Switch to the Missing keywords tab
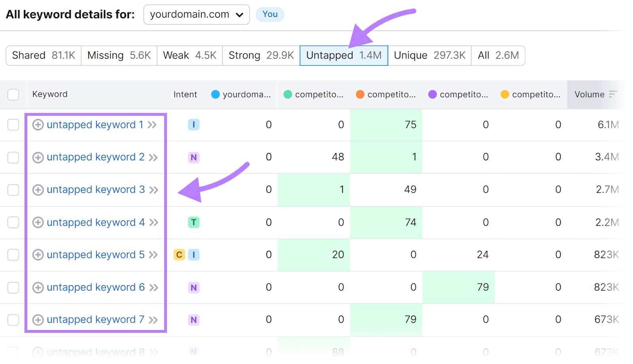 118,55
